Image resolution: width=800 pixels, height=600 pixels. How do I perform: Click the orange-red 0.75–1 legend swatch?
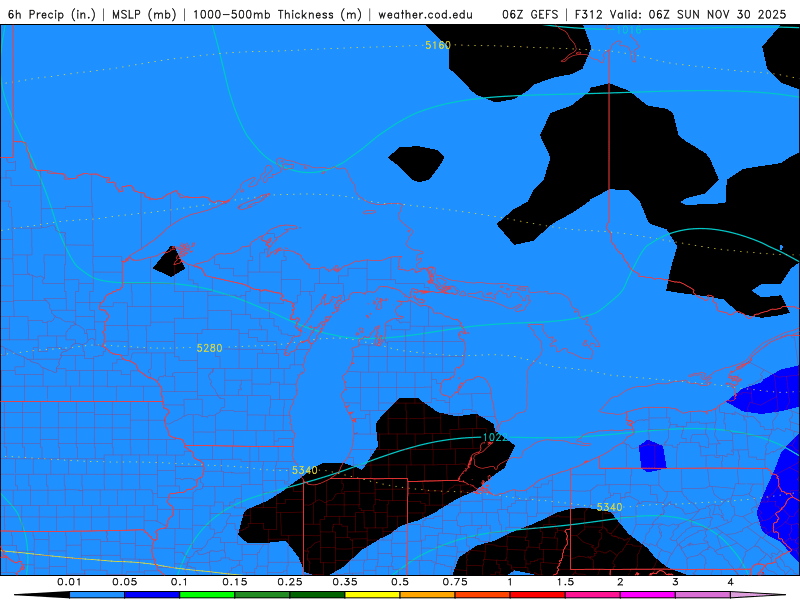point(483,595)
